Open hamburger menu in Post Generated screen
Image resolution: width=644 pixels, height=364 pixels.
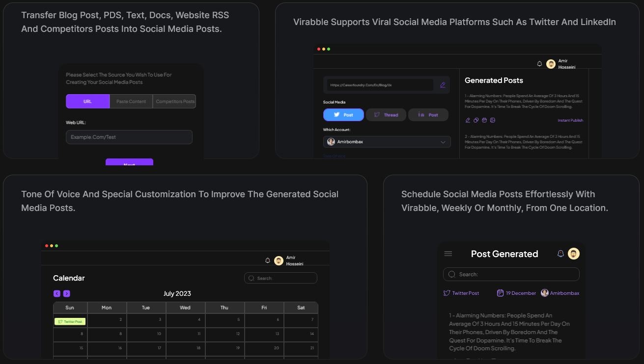[x=448, y=254]
